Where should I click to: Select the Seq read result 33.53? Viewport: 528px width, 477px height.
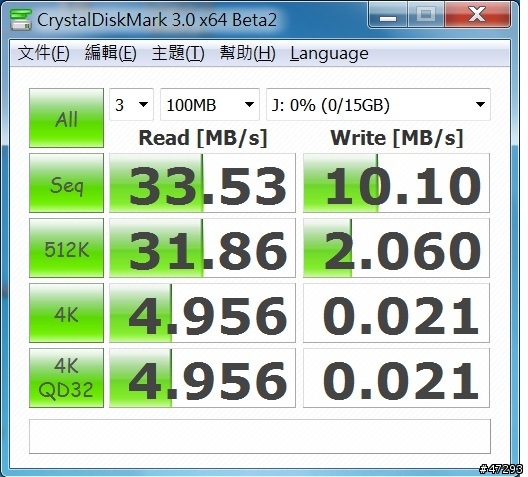click(x=202, y=183)
